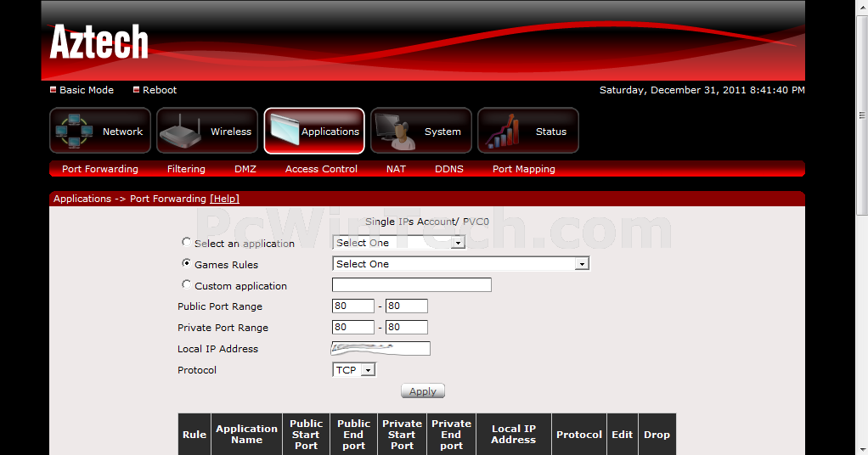Select the 'Select an application' radio button
868x455 pixels.
[187, 242]
